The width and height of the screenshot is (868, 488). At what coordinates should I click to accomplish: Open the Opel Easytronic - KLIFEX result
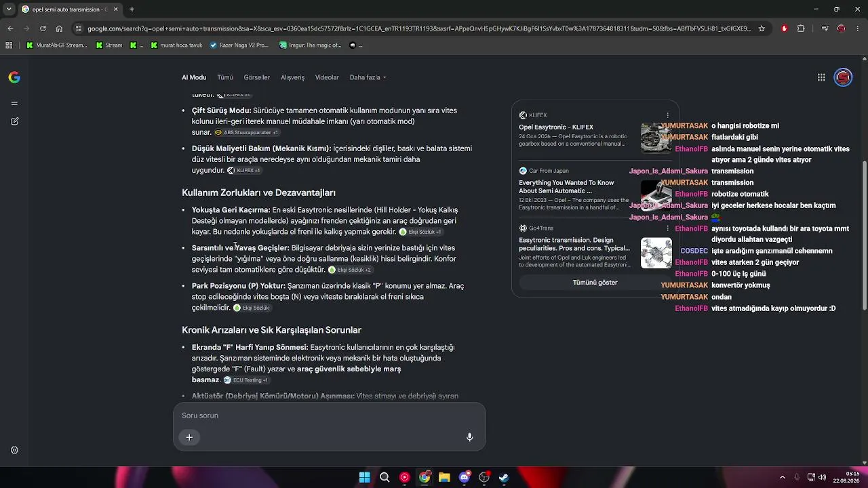pos(556,127)
